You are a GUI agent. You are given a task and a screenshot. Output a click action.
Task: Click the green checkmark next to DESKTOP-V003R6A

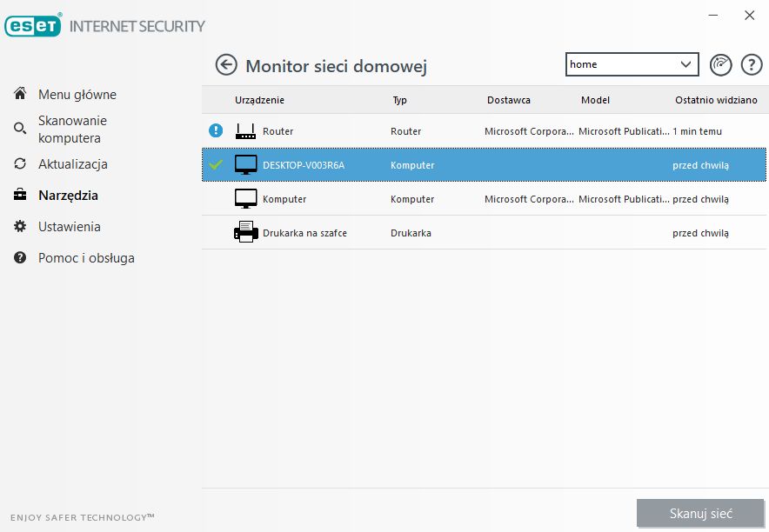pos(216,165)
